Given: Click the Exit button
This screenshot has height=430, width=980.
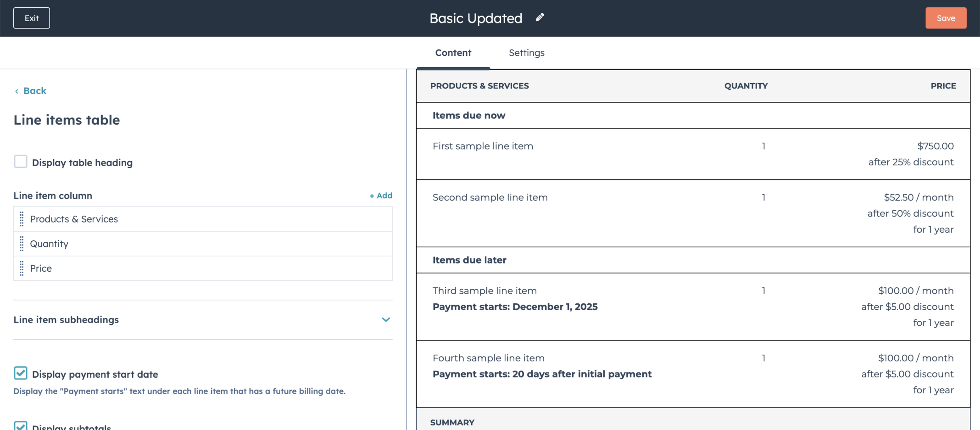Looking at the screenshot, I should [32, 18].
